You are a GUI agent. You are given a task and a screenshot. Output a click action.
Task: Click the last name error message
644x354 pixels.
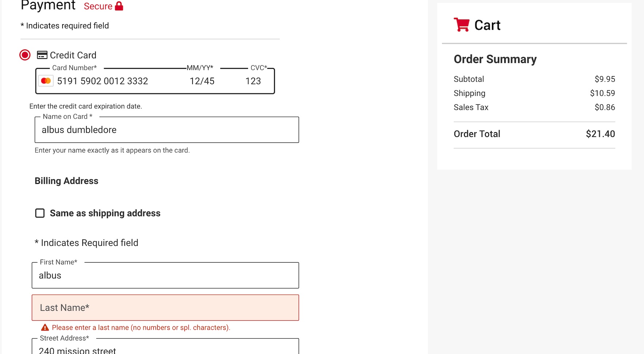coord(141,328)
